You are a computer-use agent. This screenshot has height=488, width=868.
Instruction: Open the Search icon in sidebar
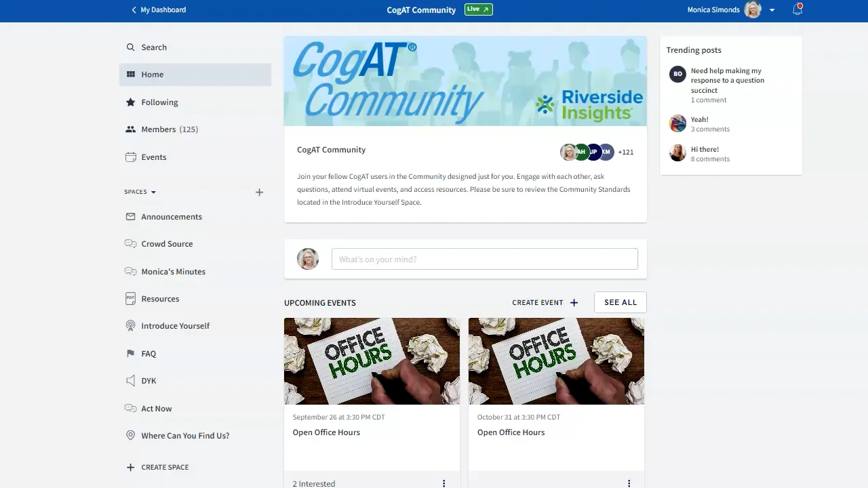pos(130,47)
